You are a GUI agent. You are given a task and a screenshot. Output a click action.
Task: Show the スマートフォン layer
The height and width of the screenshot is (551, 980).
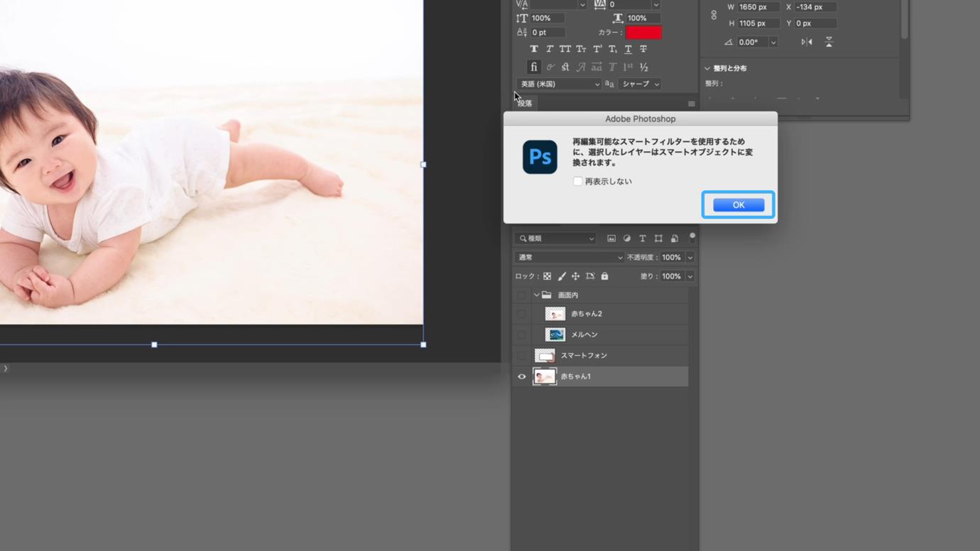522,355
